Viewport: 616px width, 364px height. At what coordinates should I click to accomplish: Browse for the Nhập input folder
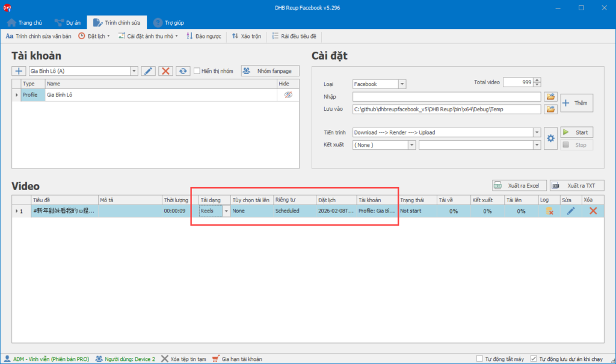click(x=550, y=97)
